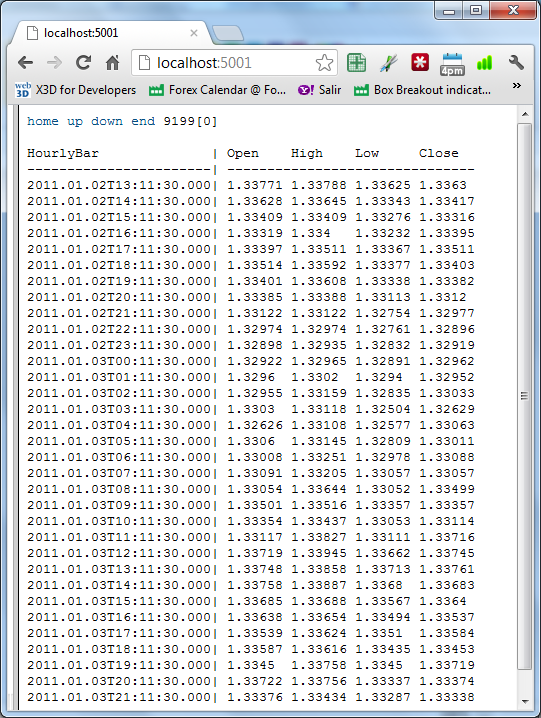This screenshot has width=541, height=718.
Task: Click the browser Forward arrow
Action: click(55, 63)
